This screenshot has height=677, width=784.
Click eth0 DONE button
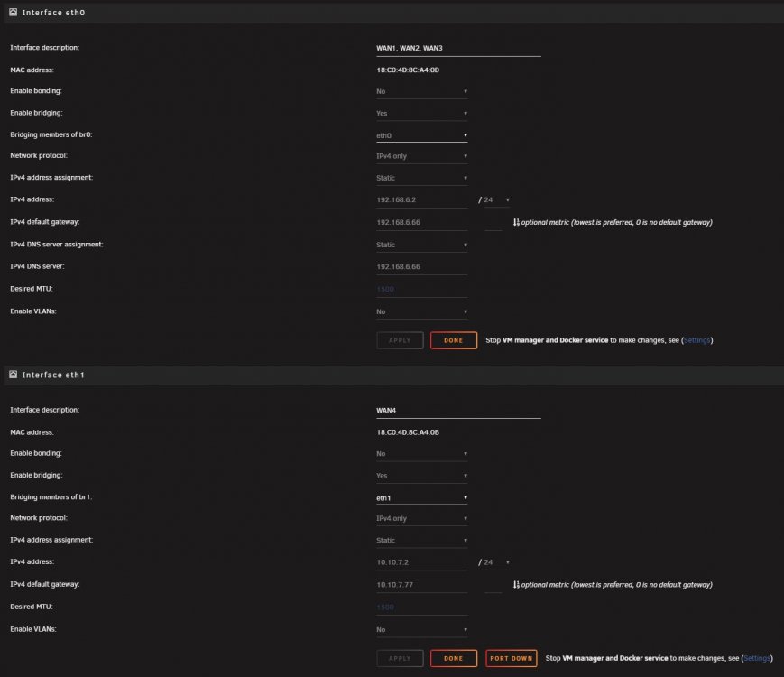click(x=454, y=340)
